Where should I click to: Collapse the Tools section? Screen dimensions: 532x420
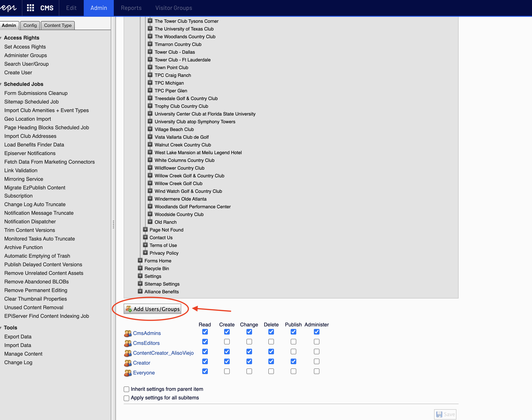pyautogui.click(x=1, y=328)
